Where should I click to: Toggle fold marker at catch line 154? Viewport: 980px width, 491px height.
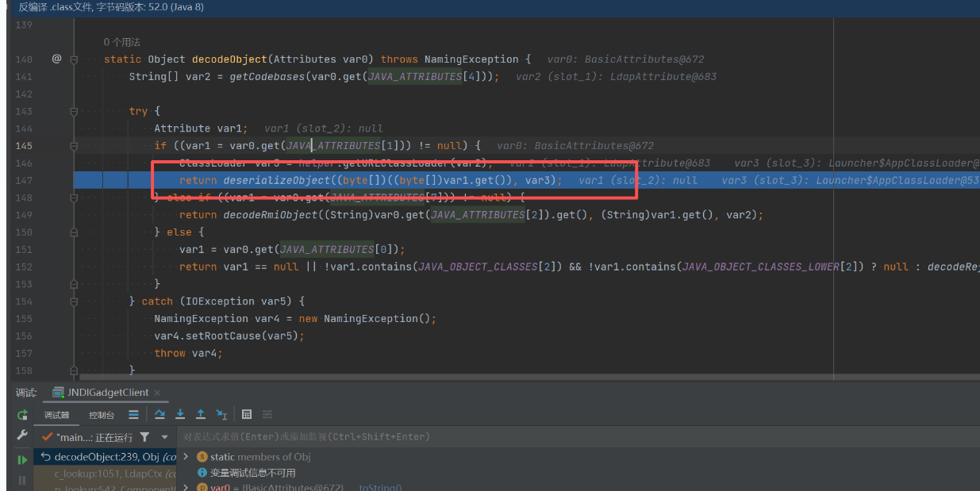(x=74, y=301)
